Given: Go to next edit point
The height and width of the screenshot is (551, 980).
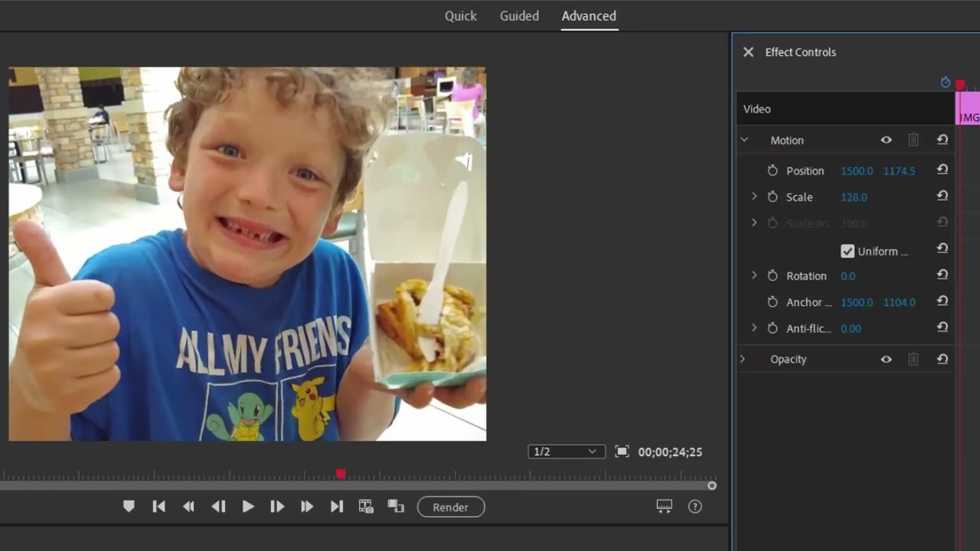Looking at the screenshot, I should click(x=337, y=507).
